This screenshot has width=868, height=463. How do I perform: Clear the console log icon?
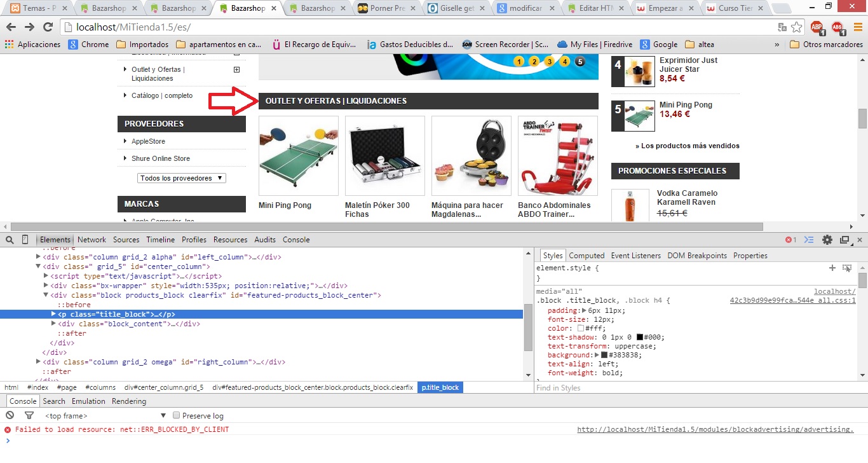coord(10,415)
